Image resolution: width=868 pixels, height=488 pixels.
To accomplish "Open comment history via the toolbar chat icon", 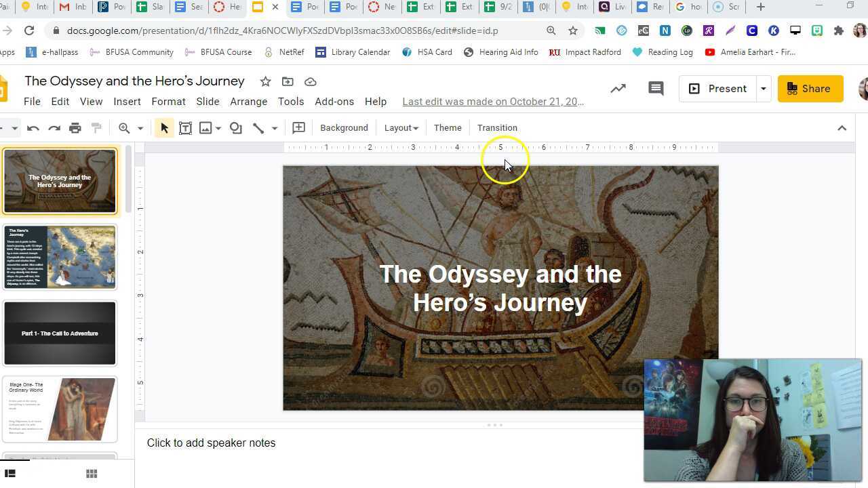I will 655,88.
